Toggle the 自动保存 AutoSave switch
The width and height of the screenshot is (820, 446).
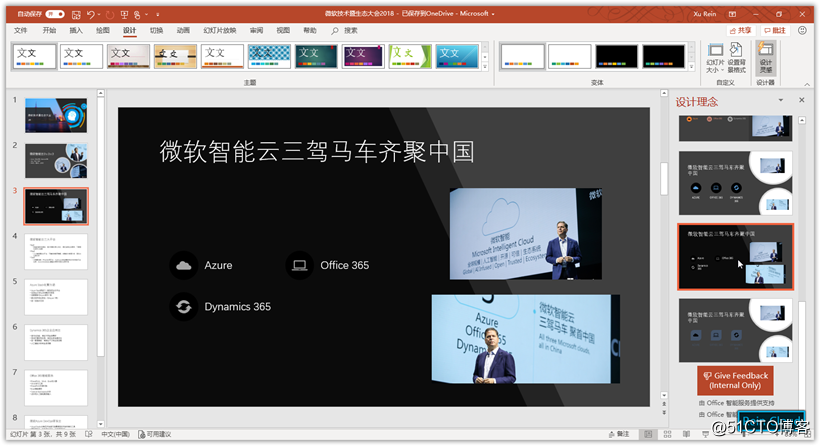point(55,14)
